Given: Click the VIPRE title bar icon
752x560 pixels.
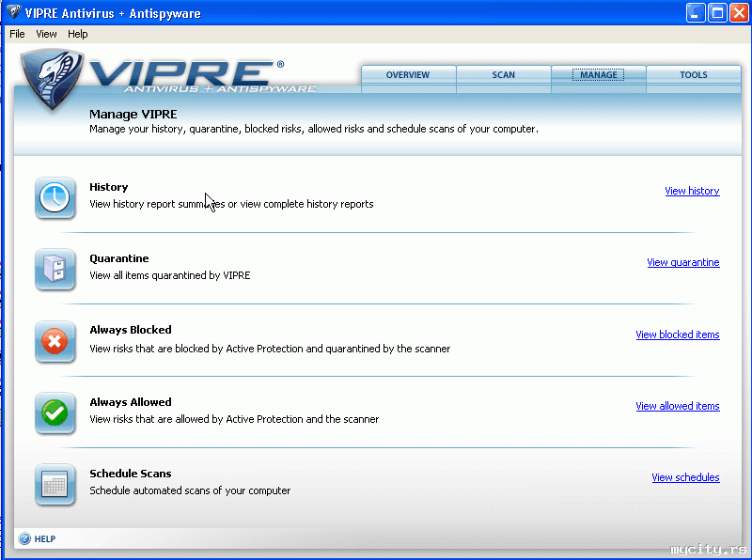Looking at the screenshot, I should (13, 12).
